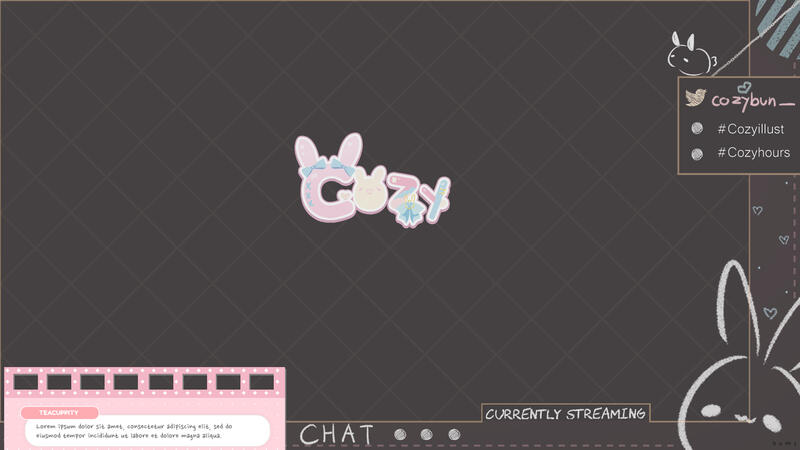Screen dimensions: 800x450
Task: Select the bullet beside #Cozyillust
Action: click(697, 129)
